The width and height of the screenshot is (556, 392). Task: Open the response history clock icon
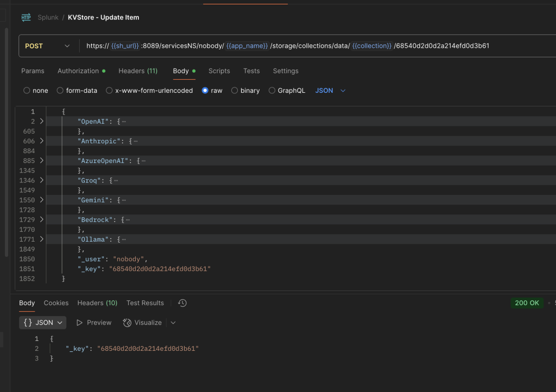click(x=182, y=303)
